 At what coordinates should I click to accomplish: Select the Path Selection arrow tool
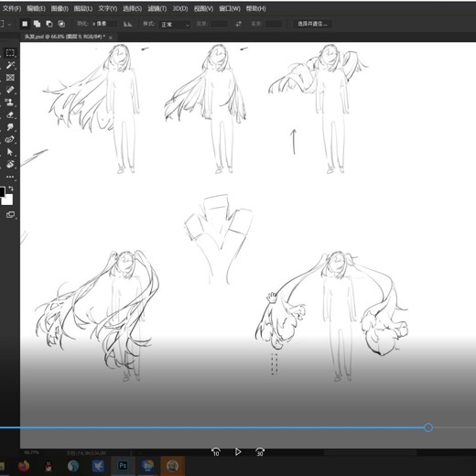[x=10, y=152]
